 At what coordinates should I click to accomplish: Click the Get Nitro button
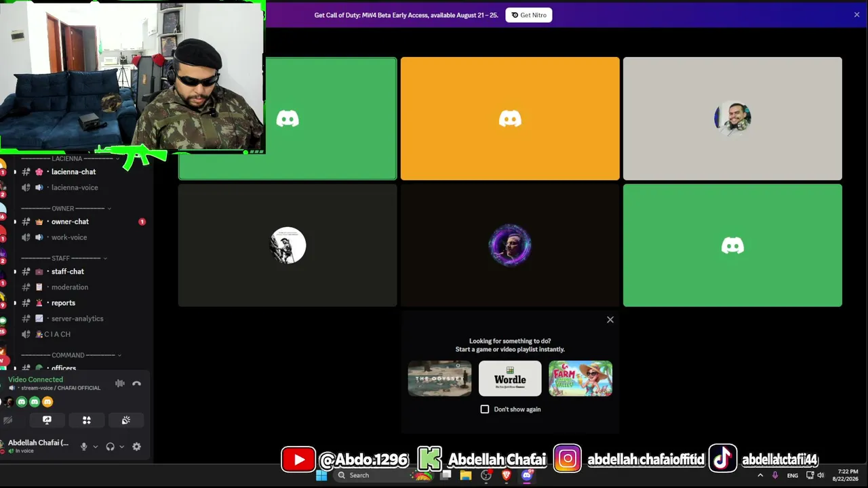[529, 15]
